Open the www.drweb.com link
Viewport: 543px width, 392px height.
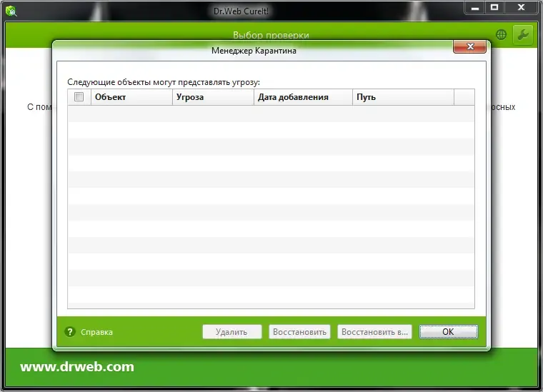coord(77,366)
